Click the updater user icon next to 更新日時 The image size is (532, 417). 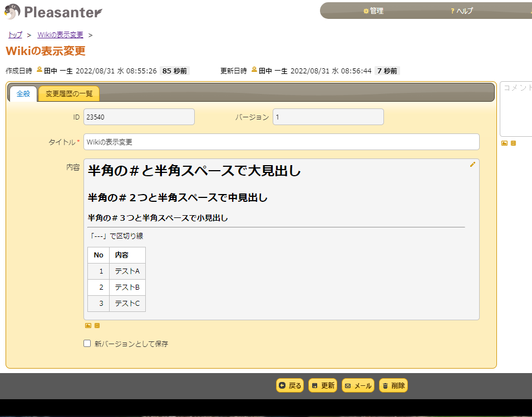click(254, 69)
